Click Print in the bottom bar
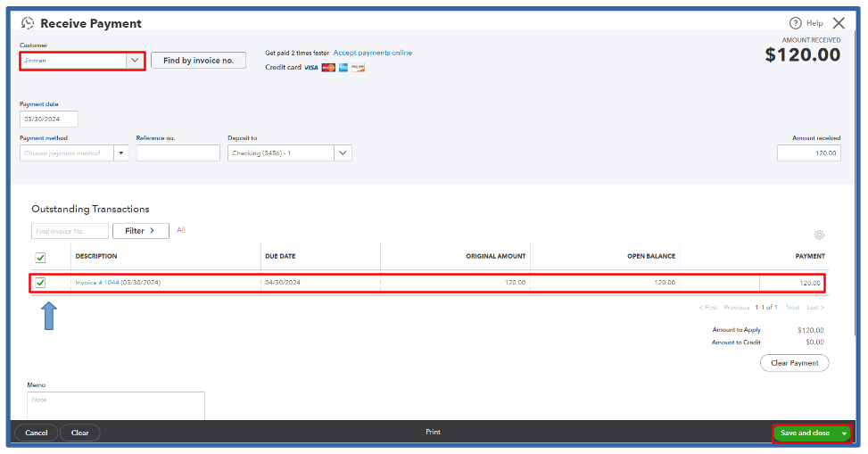The width and height of the screenshot is (868, 454). click(x=433, y=433)
